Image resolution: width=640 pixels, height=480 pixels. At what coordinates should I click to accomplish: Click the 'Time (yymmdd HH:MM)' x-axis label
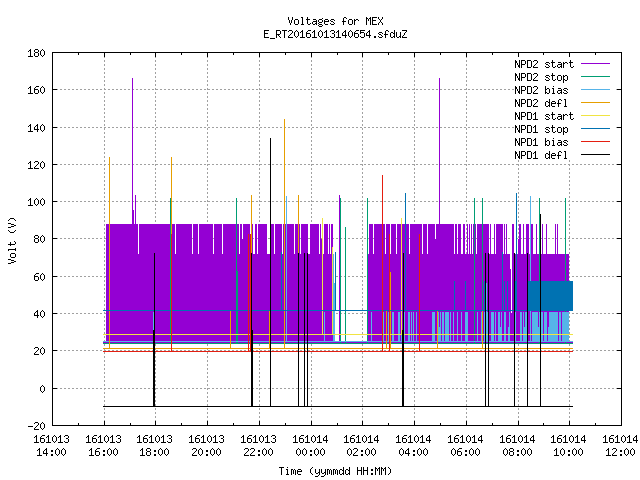[335, 471]
